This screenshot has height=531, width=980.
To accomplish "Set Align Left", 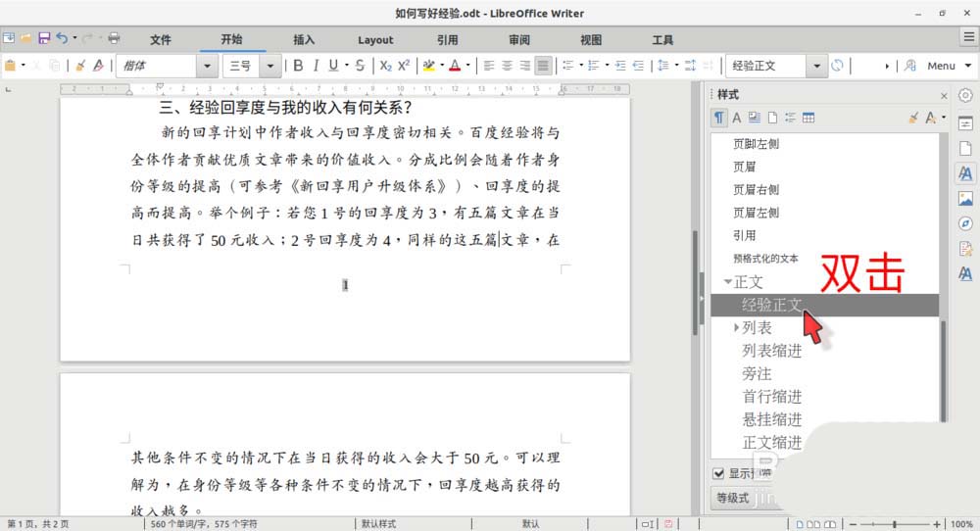I will [x=489, y=65].
